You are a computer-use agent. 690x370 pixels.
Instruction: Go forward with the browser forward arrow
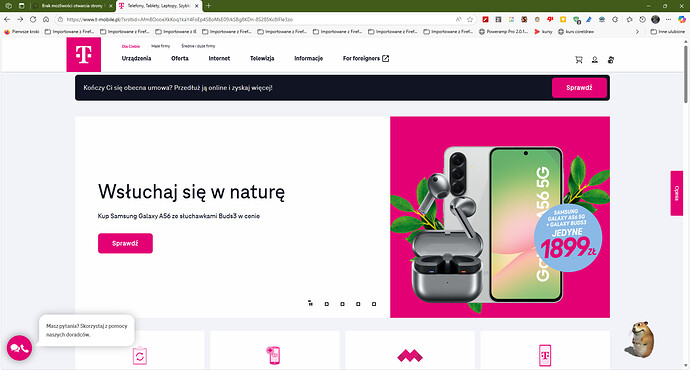[x=20, y=19]
